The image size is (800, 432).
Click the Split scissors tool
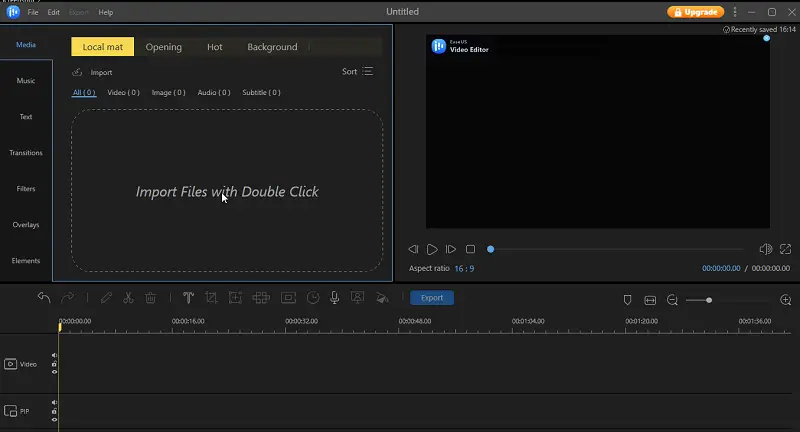point(128,297)
